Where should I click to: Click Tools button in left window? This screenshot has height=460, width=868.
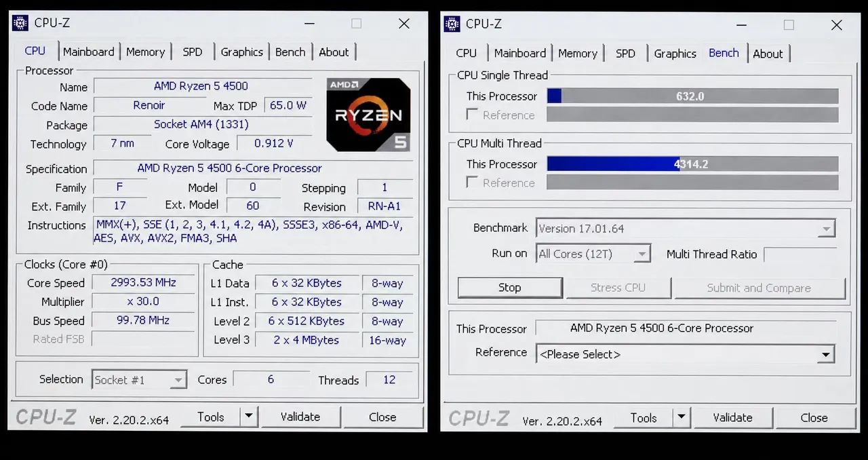point(211,417)
